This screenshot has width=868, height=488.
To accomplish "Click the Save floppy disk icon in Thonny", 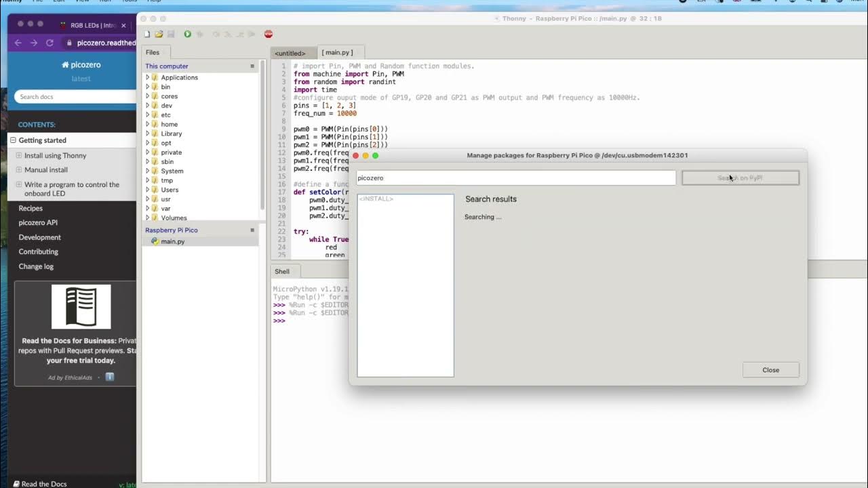I will [171, 34].
